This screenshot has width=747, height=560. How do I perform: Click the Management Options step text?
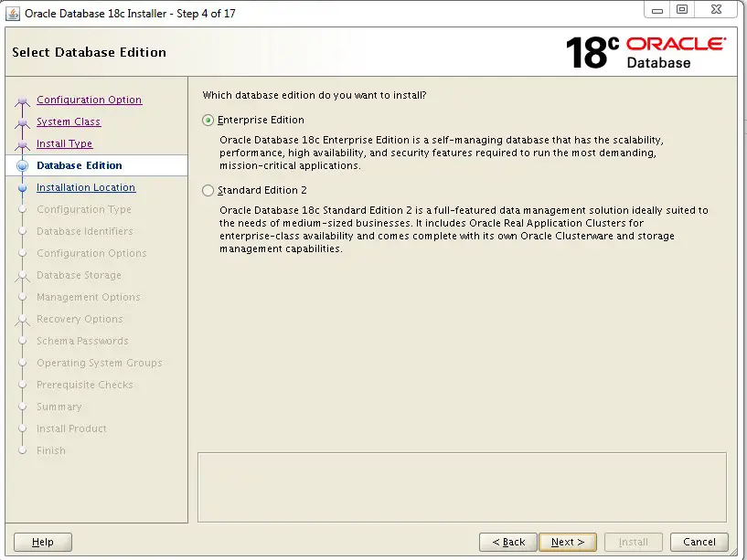pos(89,297)
